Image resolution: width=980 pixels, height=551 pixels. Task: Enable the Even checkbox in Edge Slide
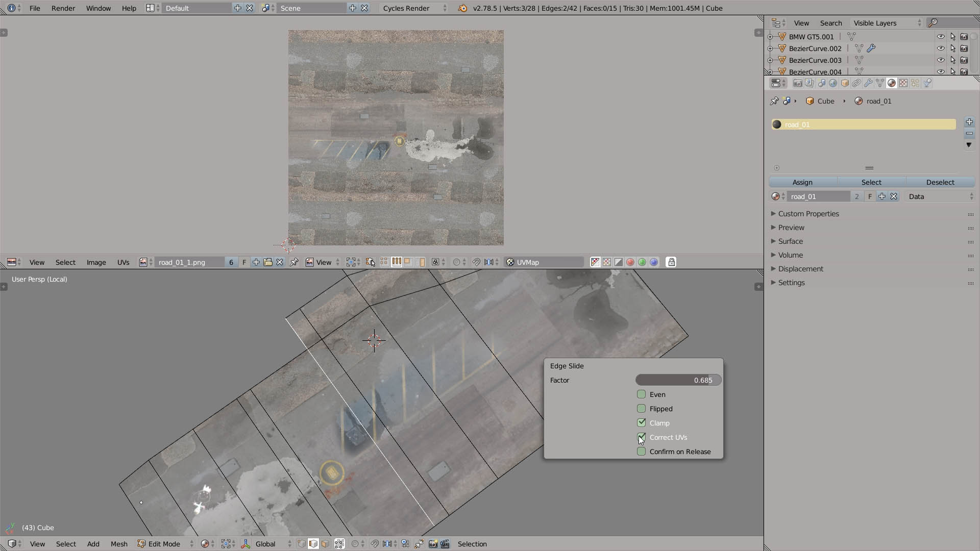tap(642, 394)
